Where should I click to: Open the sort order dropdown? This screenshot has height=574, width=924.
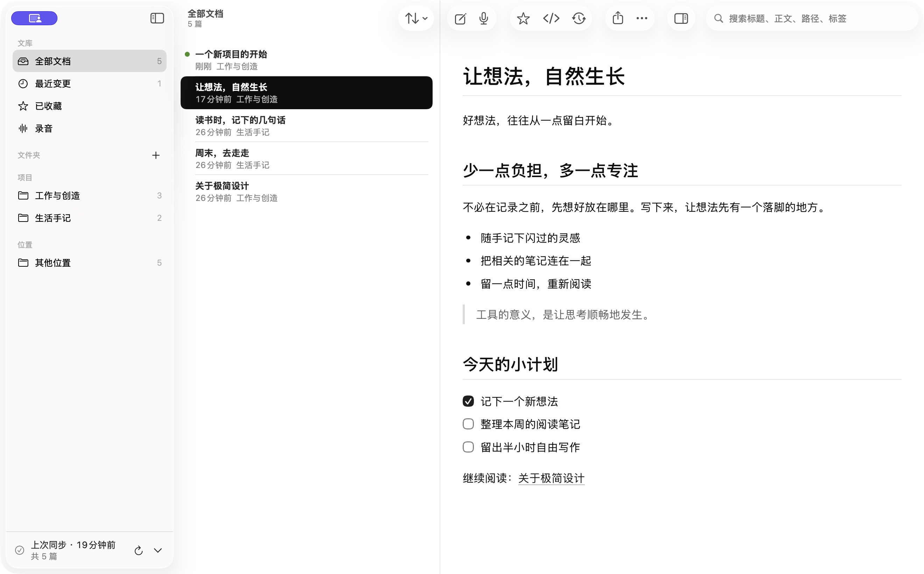416,18
